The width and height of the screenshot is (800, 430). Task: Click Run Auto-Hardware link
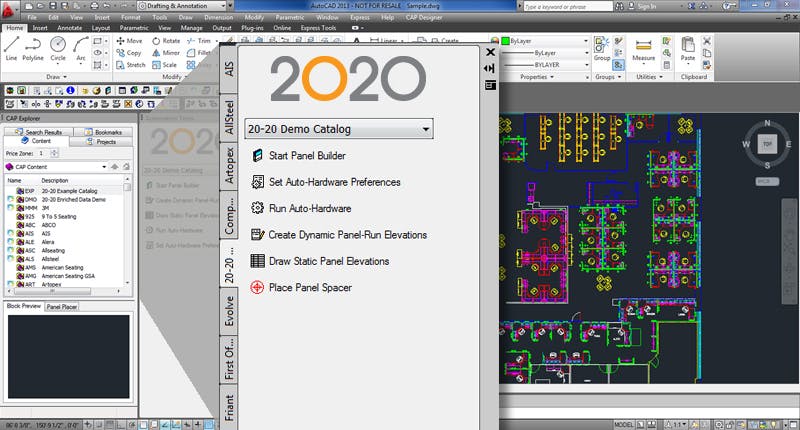click(310, 208)
